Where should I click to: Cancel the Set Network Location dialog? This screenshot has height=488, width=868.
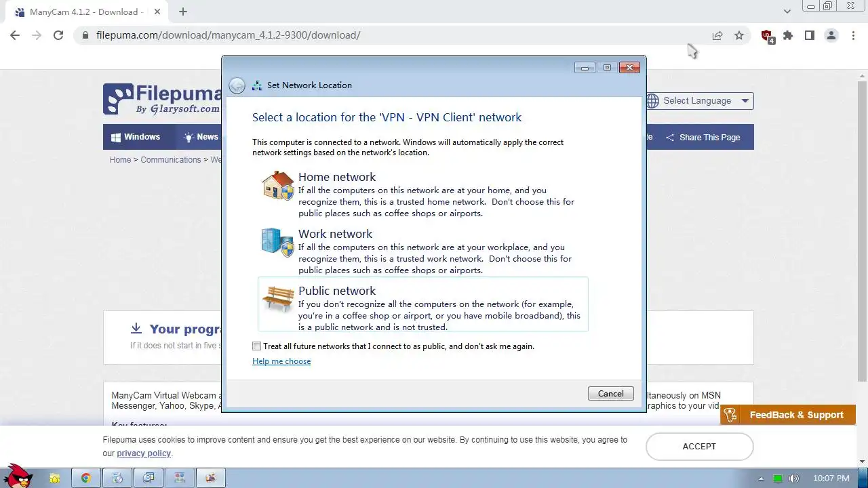point(610,394)
